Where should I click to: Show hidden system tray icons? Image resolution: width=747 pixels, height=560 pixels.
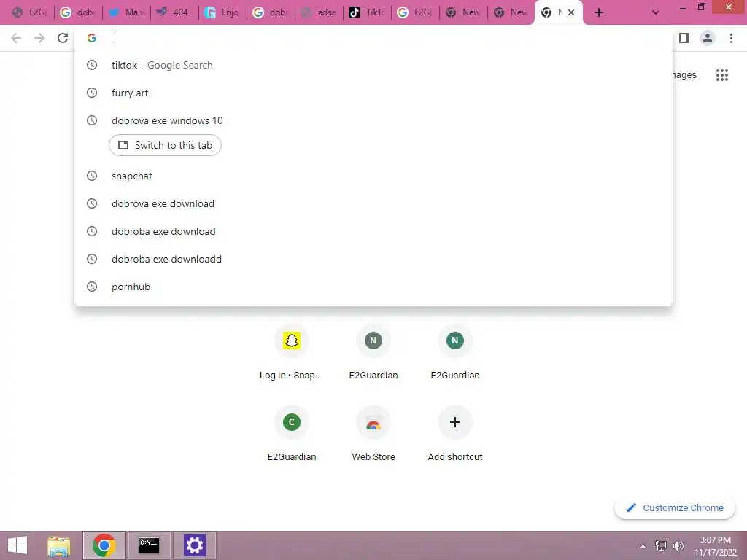tap(643, 546)
